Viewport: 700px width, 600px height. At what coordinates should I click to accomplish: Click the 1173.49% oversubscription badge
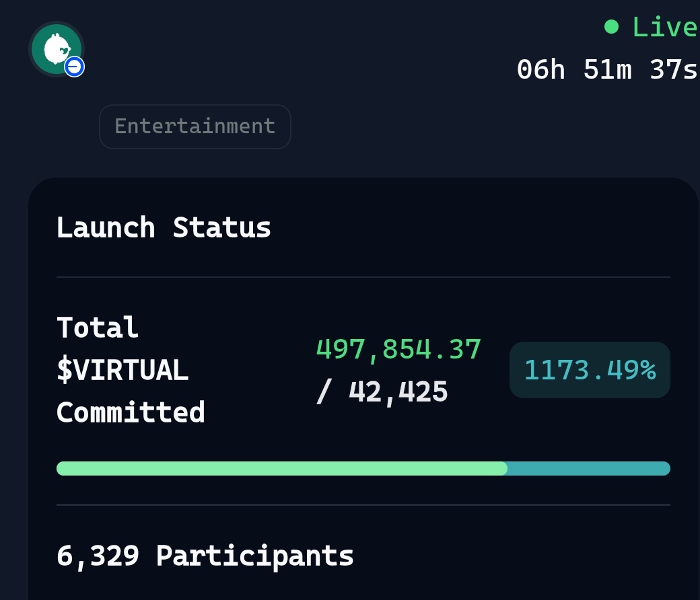[x=590, y=369]
